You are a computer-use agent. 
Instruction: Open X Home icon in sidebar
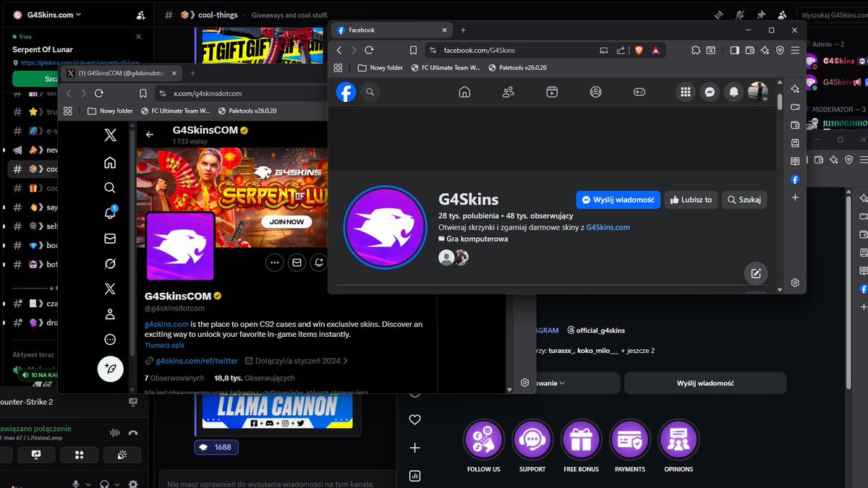pos(110,162)
